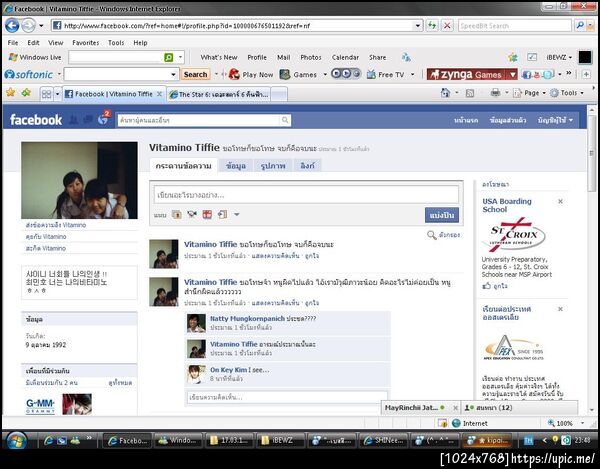Click the write a comment field

tap(287, 397)
